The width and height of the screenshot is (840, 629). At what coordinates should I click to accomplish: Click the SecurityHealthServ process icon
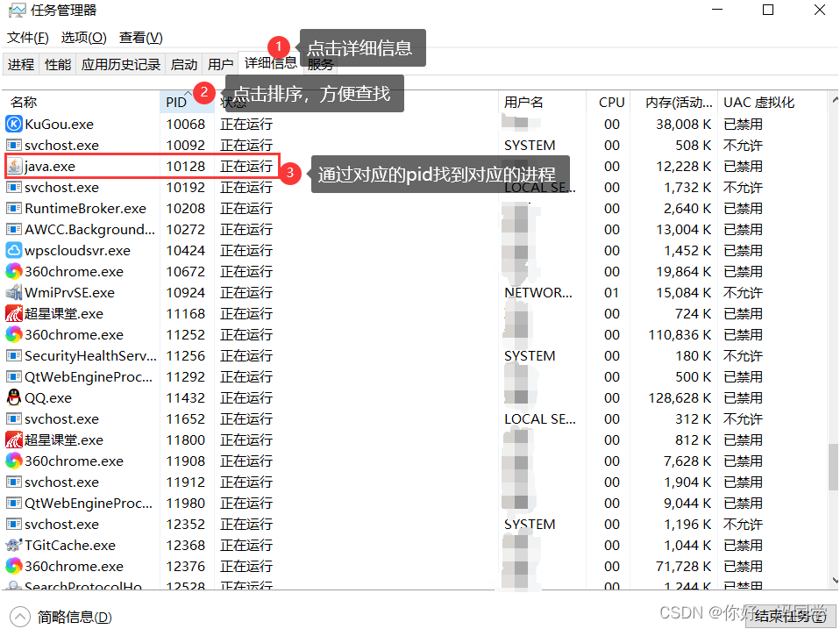[13, 356]
